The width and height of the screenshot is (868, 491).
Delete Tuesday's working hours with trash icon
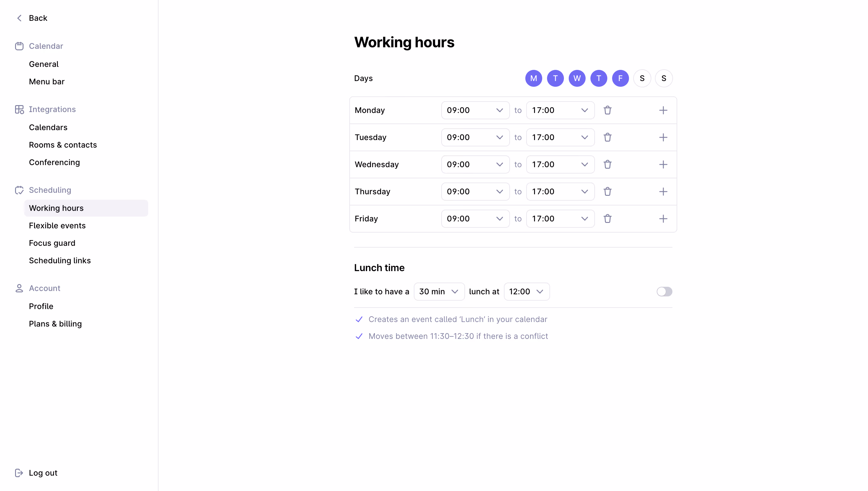click(x=607, y=137)
